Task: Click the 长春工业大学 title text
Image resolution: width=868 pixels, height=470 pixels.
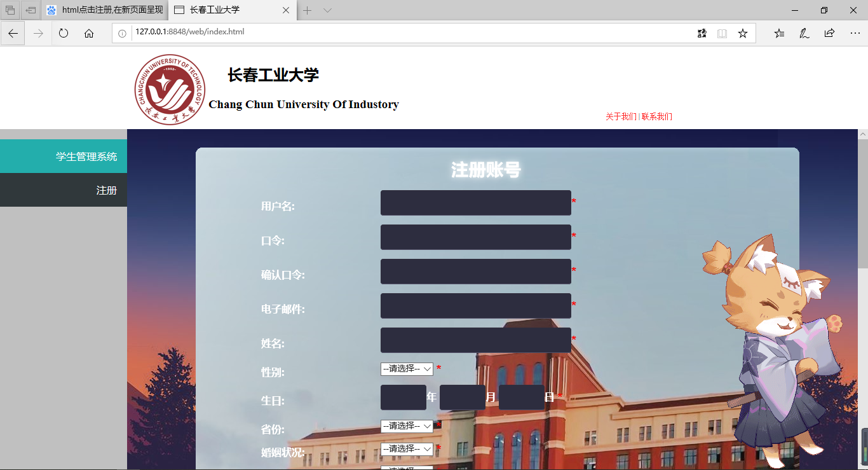Action: 273,75
